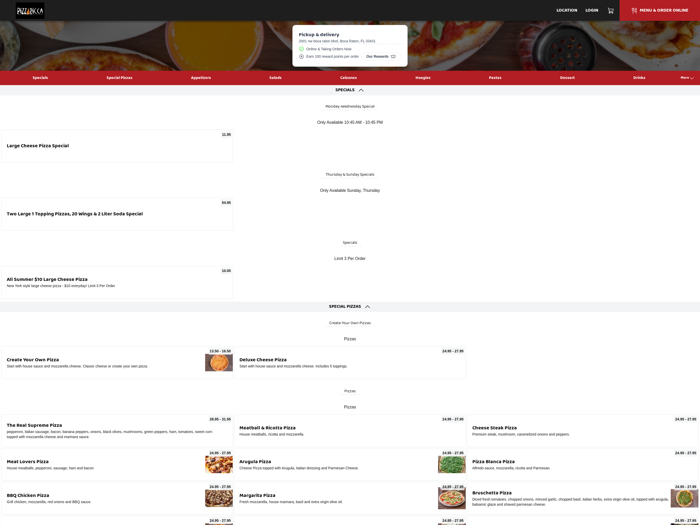Image resolution: width=700 pixels, height=525 pixels.
Task: Open the Location link in header
Action: [567, 10]
